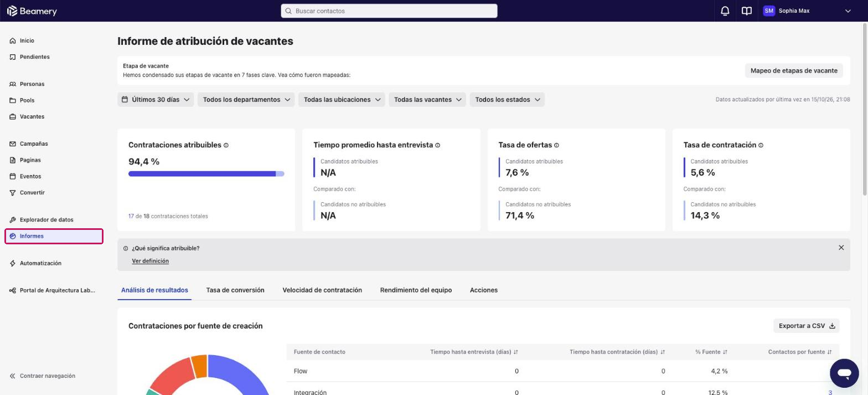Click the Portal de Arquitectura icon
This screenshot has height=395, width=868.
(x=13, y=290)
